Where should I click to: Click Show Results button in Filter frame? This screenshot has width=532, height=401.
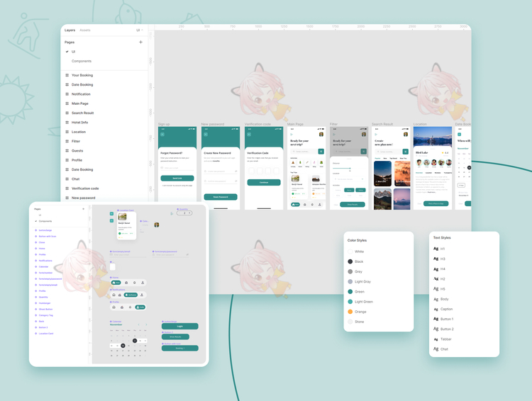click(x=353, y=205)
